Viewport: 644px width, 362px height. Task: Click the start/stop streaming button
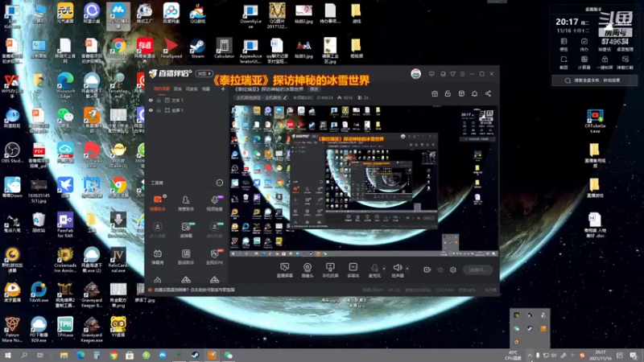(x=477, y=269)
